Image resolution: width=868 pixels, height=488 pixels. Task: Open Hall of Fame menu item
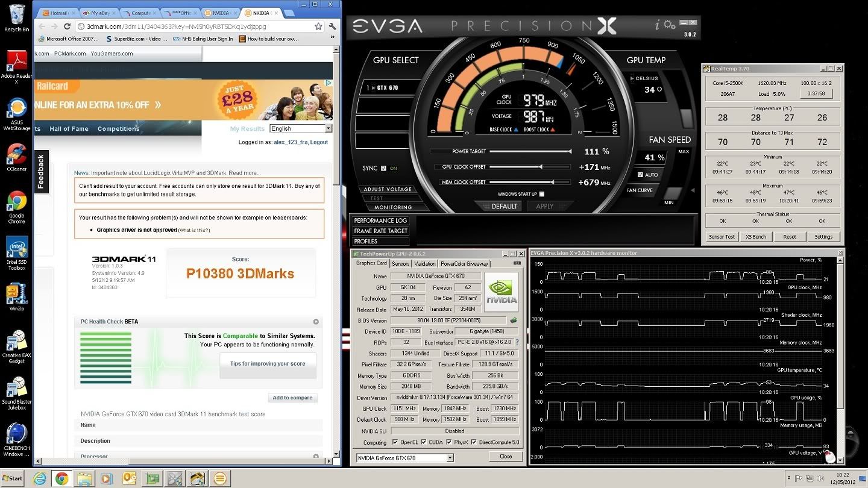pos(69,129)
